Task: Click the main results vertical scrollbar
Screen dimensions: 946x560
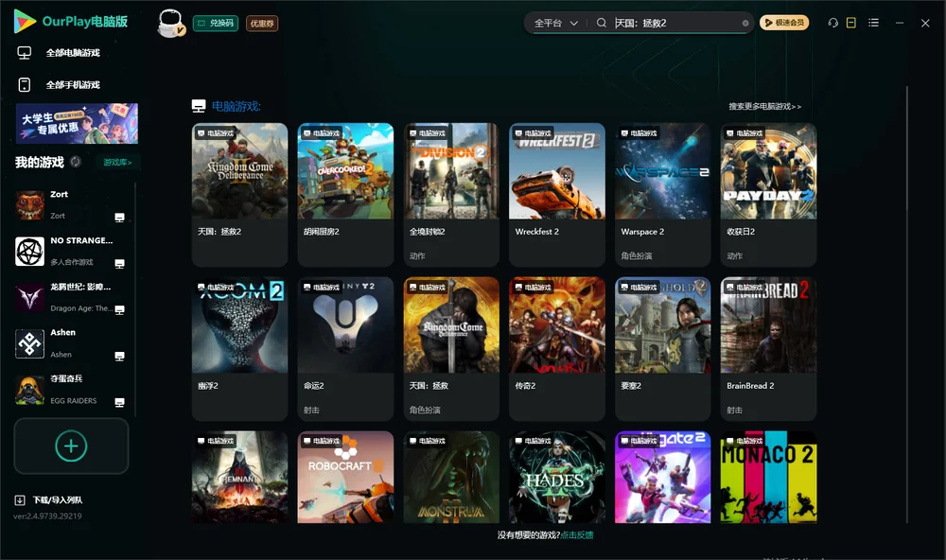Action: click(x=907, y=305)
